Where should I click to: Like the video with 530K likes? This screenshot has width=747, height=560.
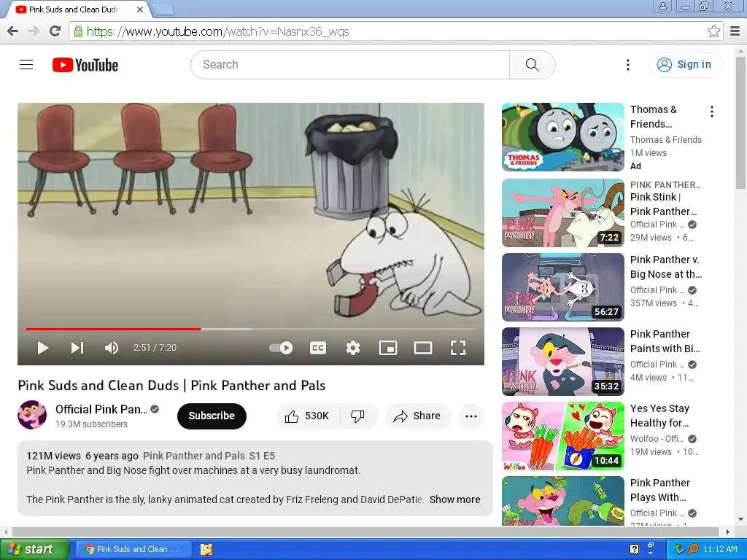click(308, 416)
